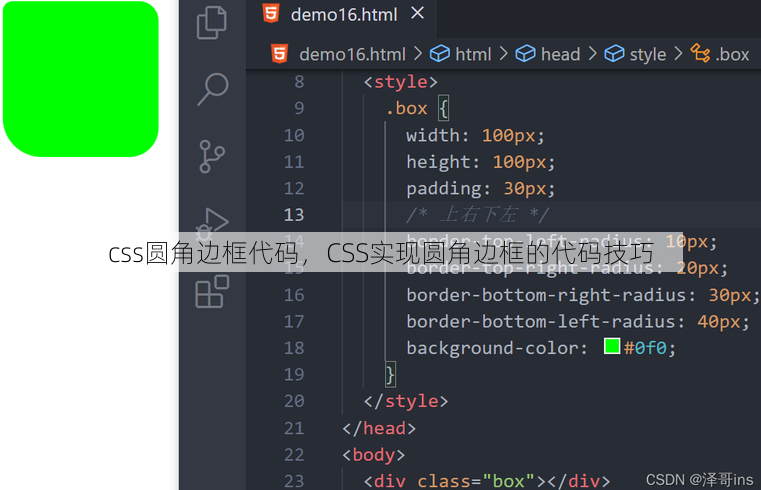Click line number 18 in the gutter
761x490 pixels.
tap(294, 348)
